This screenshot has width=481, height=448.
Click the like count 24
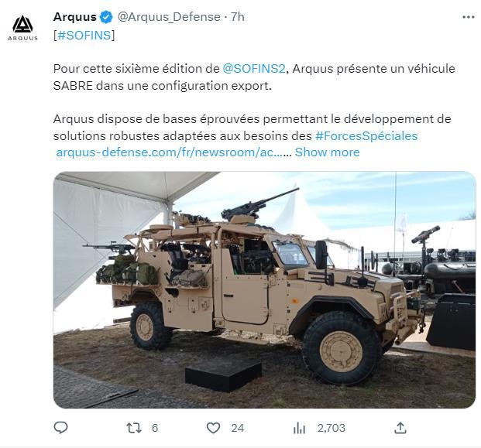click(x=238, y=428)
